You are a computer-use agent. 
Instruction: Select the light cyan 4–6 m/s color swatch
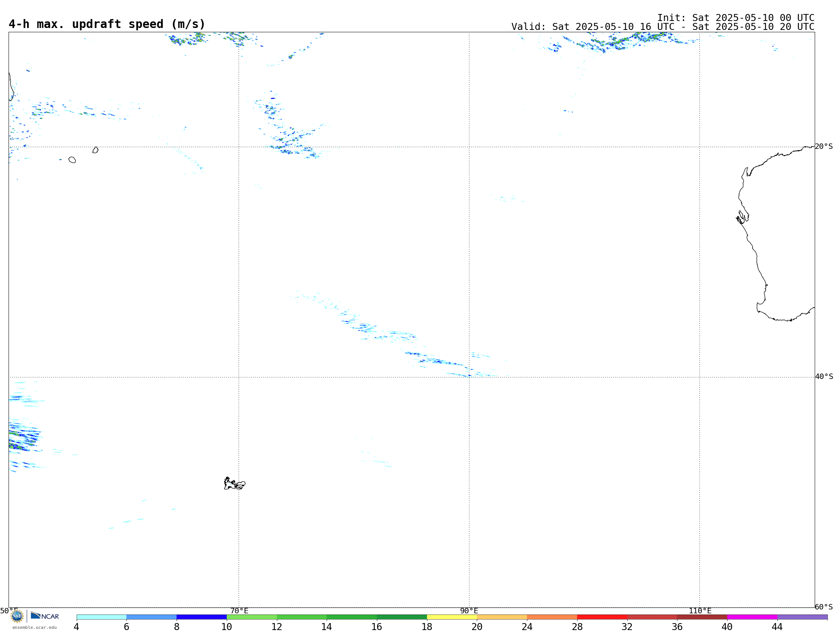[101, 617]
